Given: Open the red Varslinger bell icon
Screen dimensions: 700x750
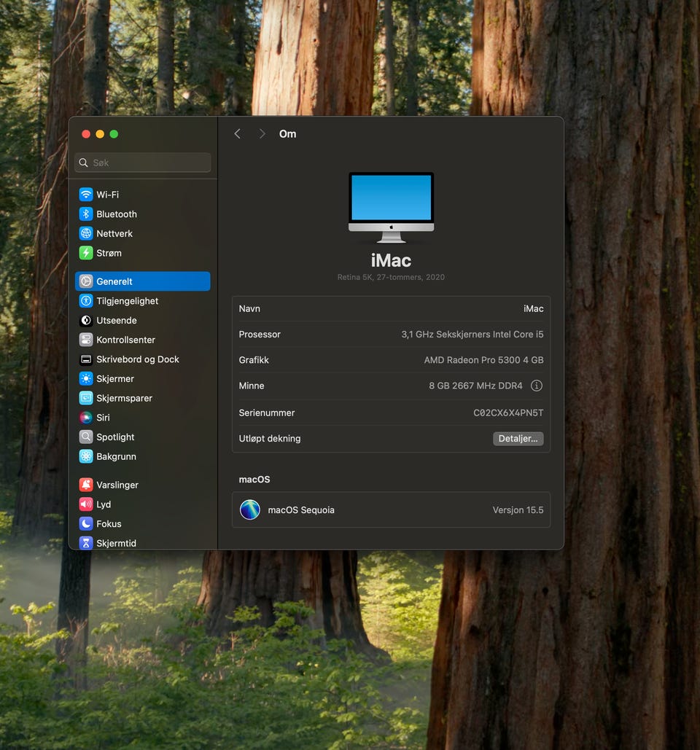Looking at the screenshot, I should (x=86, y=485).
